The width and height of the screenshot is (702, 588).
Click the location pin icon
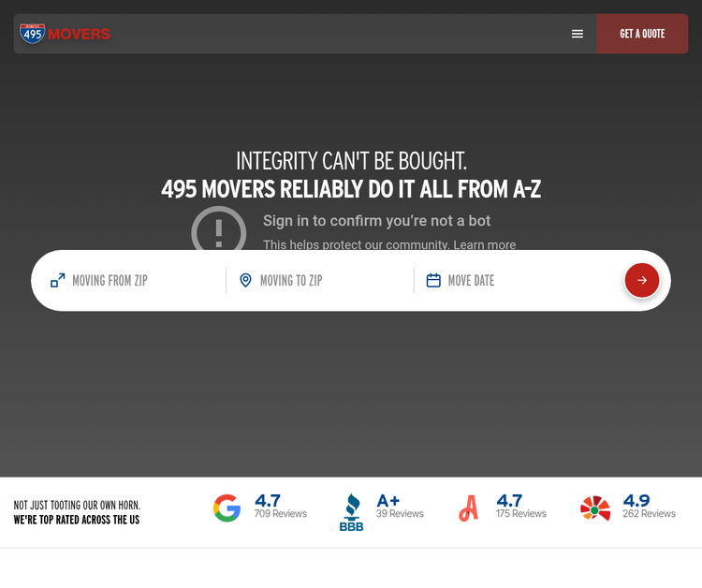click(x=245, y=280)
